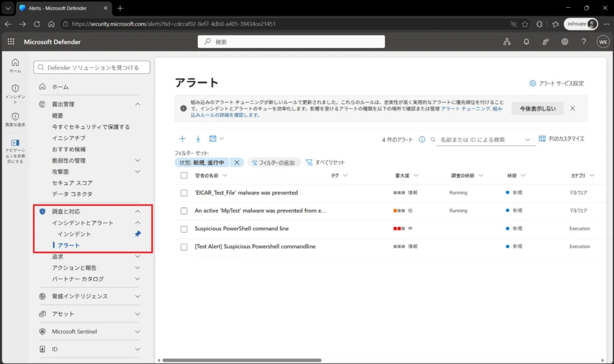
Task: Focus the top 検索 search box
Action: point(291,42)
